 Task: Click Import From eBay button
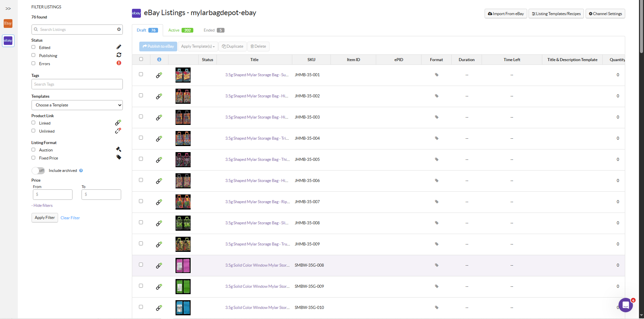coord(506,14)
